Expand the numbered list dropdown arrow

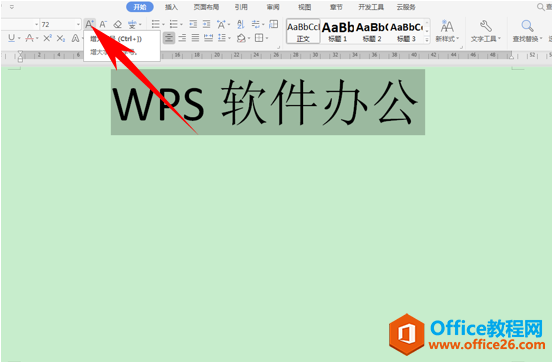tap(181, 25)
